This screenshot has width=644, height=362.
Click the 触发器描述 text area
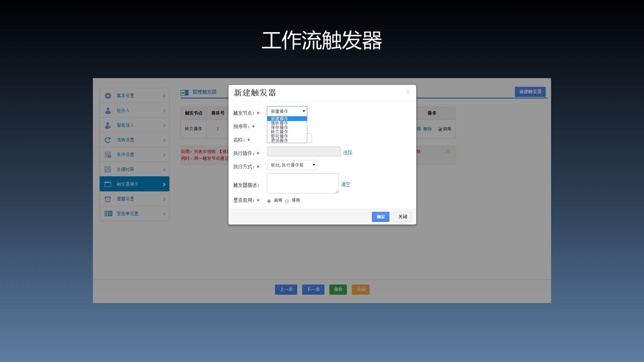tap(303, 183)
